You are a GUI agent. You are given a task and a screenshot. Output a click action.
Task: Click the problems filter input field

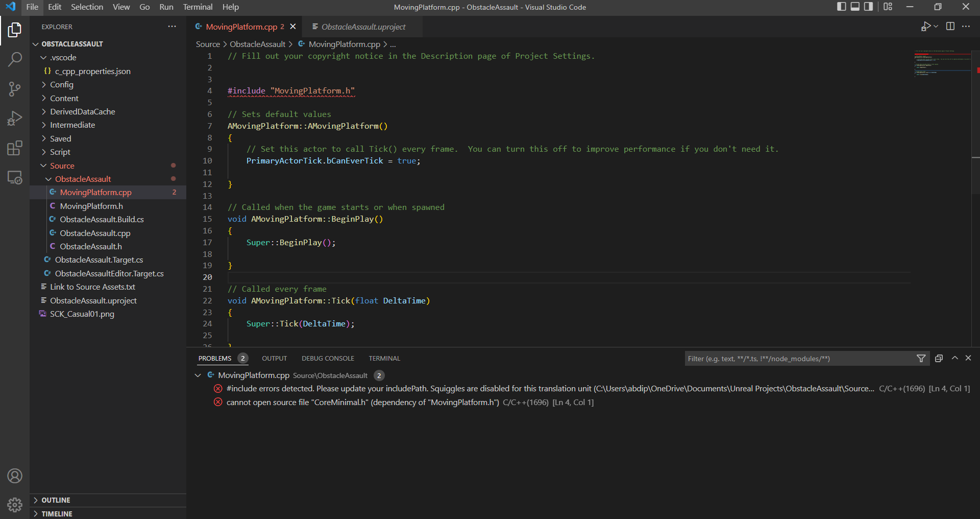(799, 359)
